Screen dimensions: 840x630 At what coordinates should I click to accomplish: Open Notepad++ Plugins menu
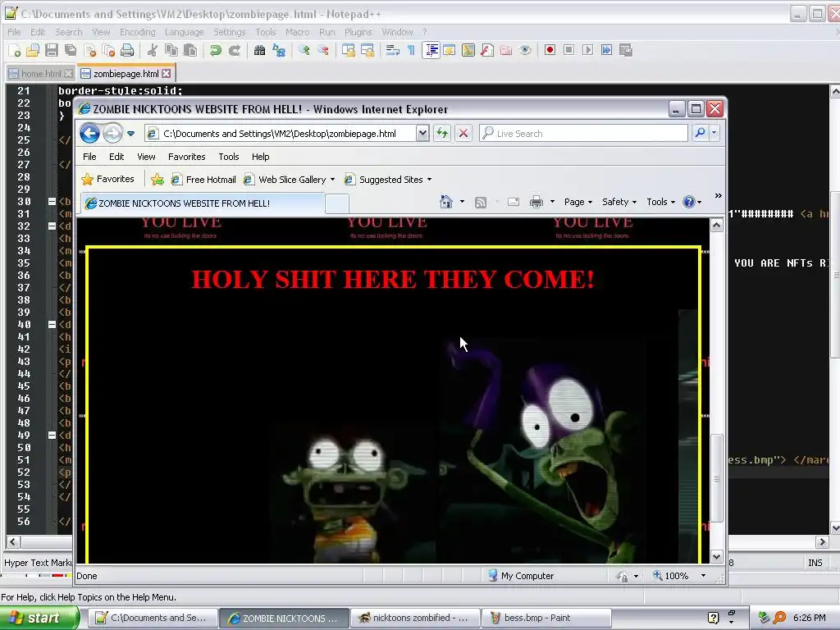pyautogui.click(x=358, y=32)
